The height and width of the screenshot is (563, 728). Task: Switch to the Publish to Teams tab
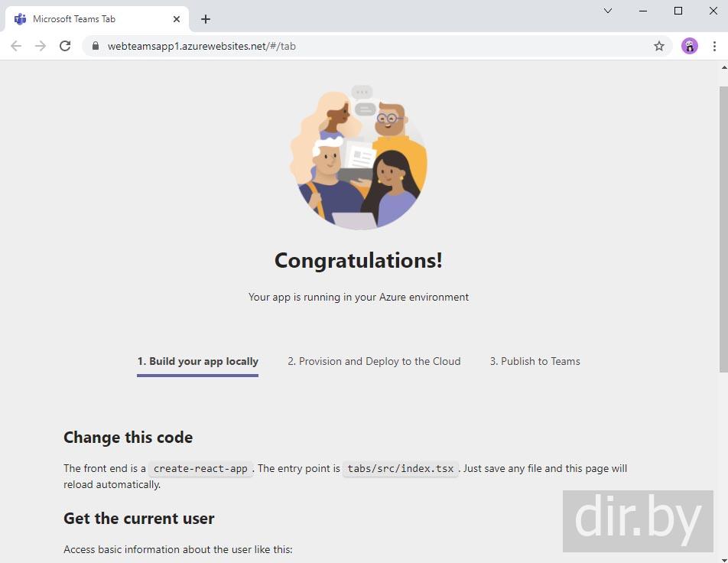click(x=535, y=361)
